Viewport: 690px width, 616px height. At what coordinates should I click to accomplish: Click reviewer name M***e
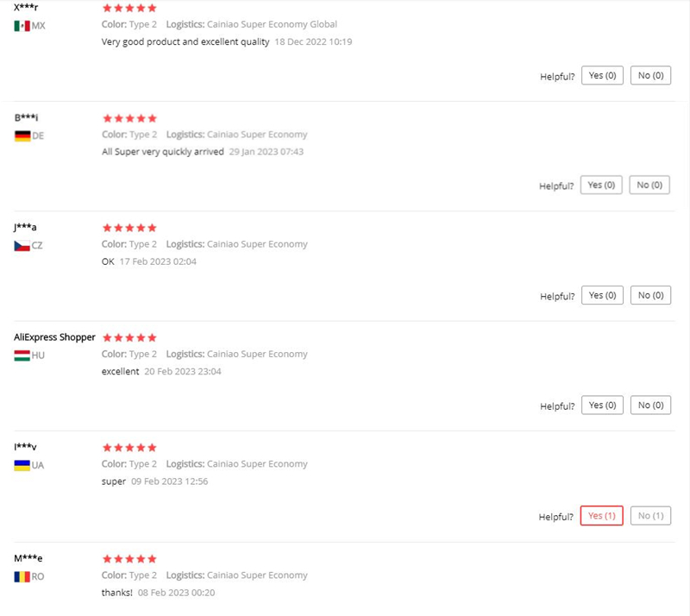(x=28, y=558)
